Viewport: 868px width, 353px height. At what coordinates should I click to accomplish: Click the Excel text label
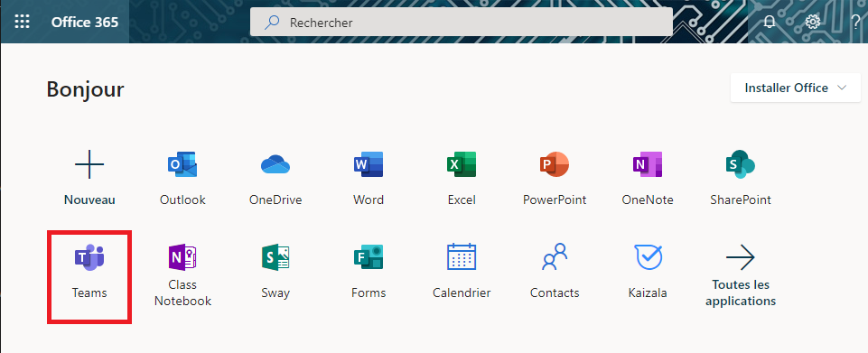(x=462, y=200)
